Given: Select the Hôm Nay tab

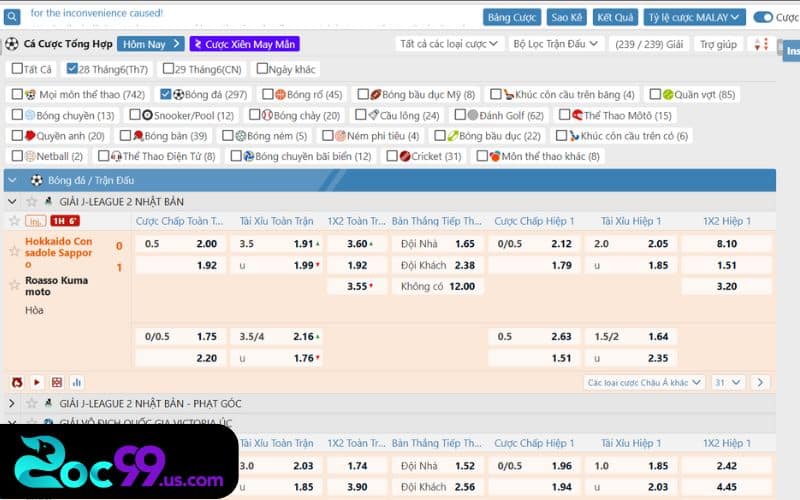Looking at the screenshot, I should pyautogui.click(x=151, y=44).
